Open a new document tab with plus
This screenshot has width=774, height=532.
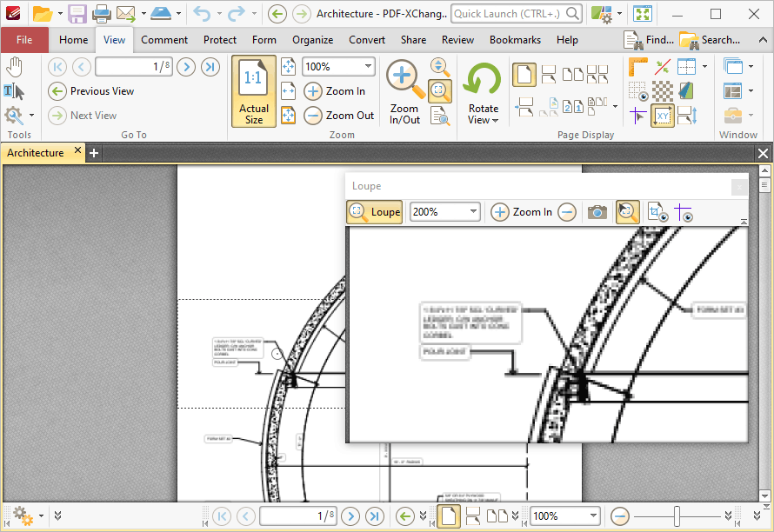(94, 153)
